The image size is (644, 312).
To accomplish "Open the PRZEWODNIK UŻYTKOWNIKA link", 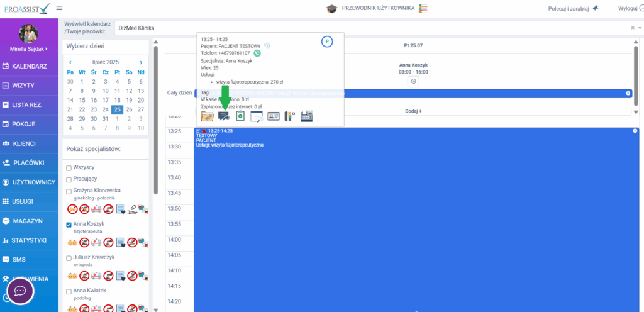I will [x=377, y=8].
